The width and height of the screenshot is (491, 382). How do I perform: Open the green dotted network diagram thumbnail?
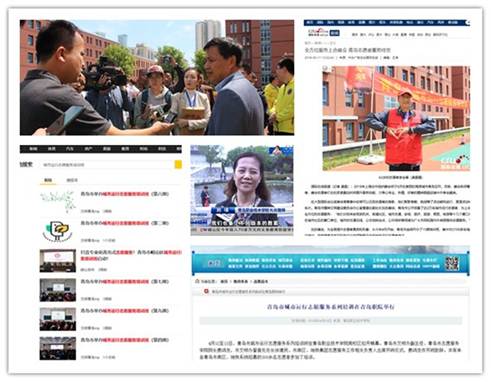pyautogui.click(x=57, y=201)
